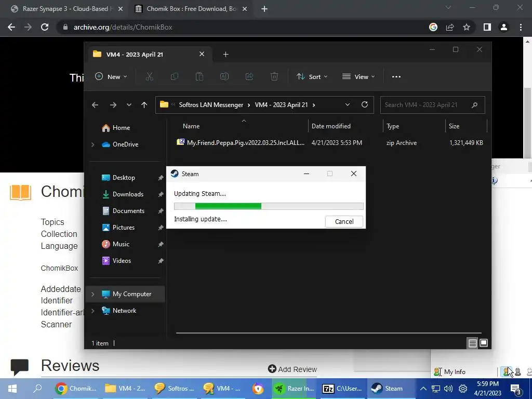The height and width of the screenshot is (399, 532).
Task: Open Chrome profile icon
Action: point(504,27)
